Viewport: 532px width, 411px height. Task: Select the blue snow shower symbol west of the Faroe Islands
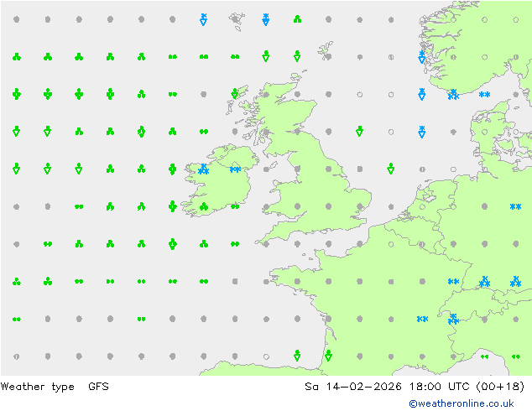[204, 19]
